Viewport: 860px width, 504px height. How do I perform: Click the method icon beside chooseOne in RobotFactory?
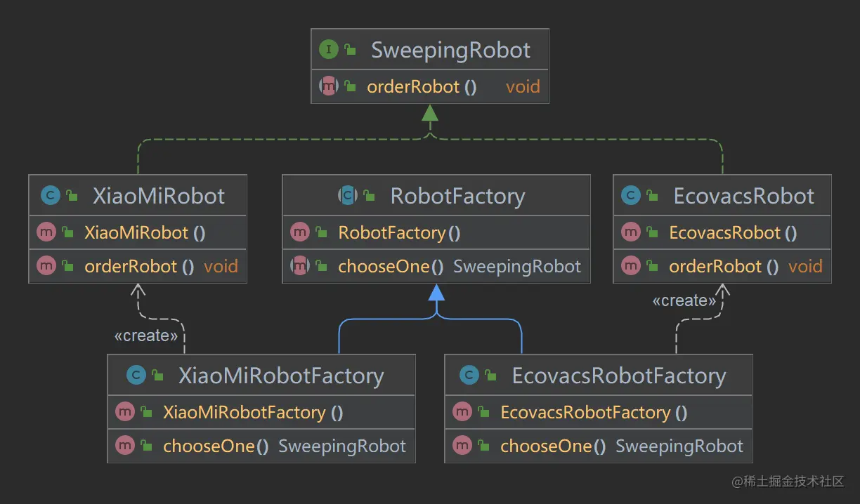299,267
